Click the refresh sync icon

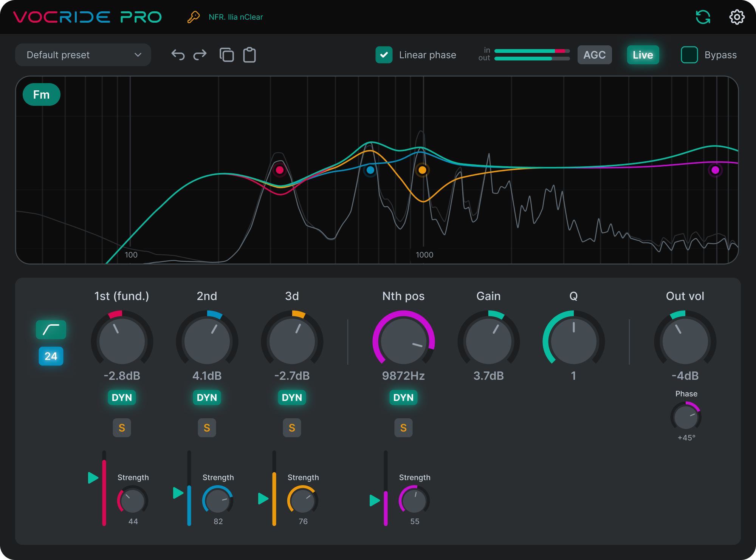point(703,17)
